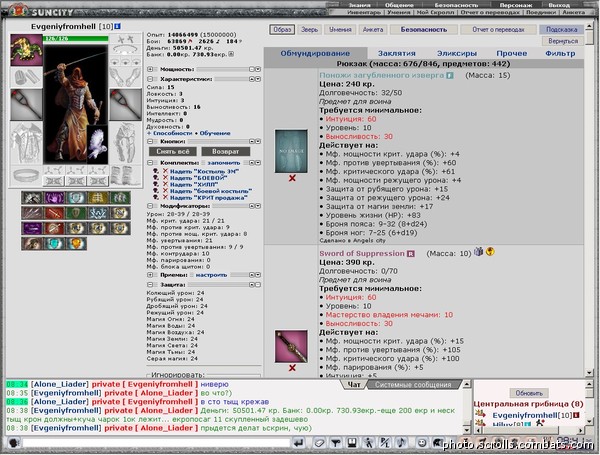Open the Прочее tab
Image resolution: width=600 pixels, height=455 pixels.
pos(512,54)
